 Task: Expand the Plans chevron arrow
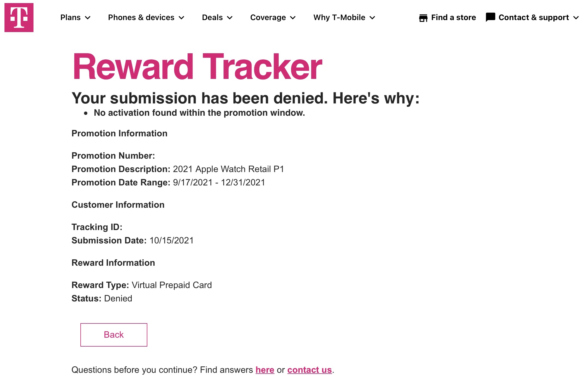tap(88, 18)
